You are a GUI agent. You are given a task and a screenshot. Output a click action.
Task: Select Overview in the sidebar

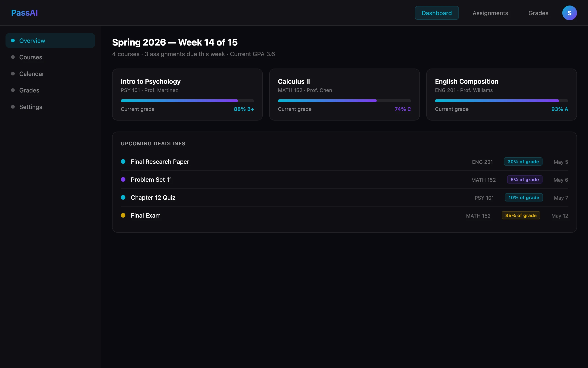coord(50,41)
